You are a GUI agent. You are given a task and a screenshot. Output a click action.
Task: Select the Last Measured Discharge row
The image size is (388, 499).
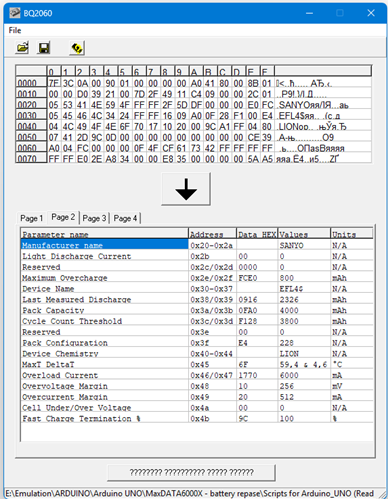[197, 300]
